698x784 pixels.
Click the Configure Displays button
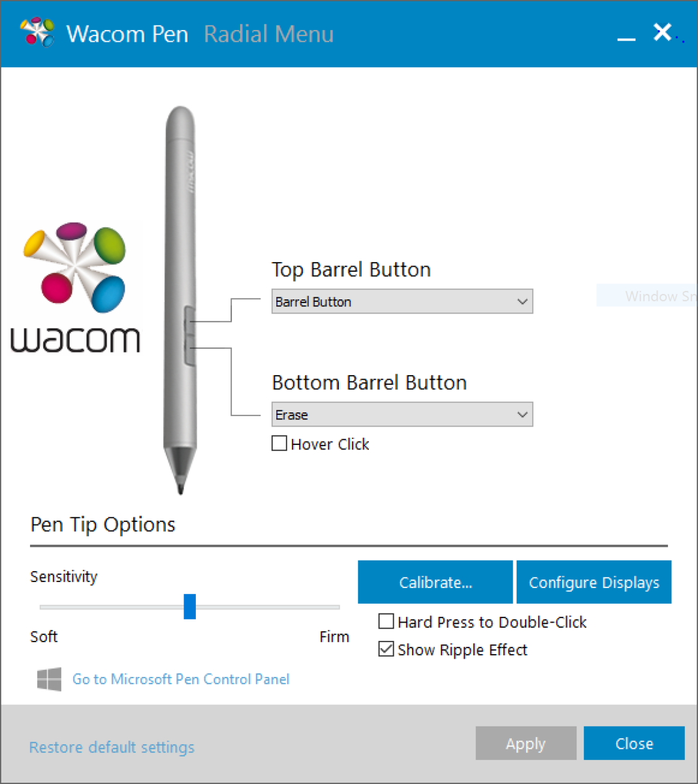coord(594,582)
